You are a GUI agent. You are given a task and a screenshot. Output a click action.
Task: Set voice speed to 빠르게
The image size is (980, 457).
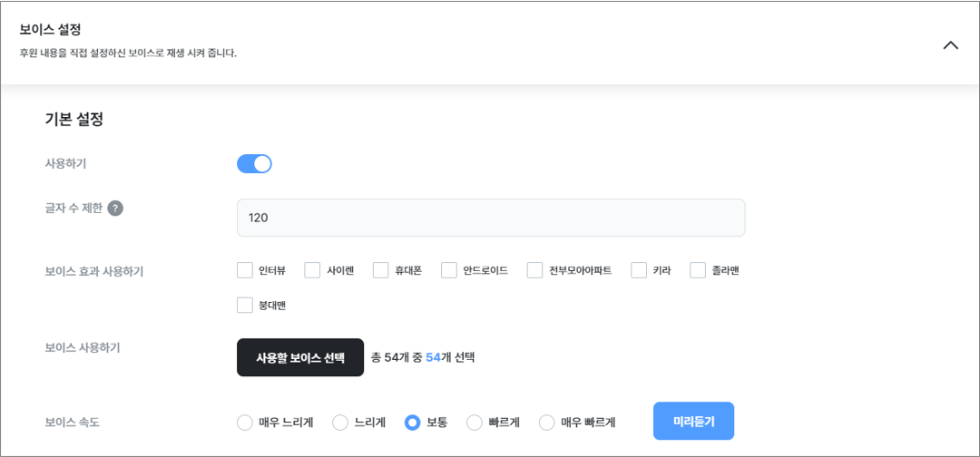(x=475, y=423)
